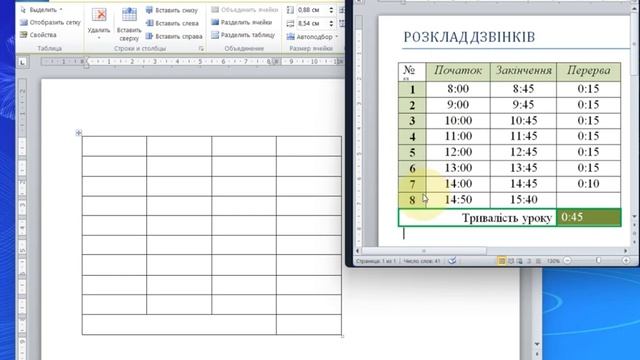The width and height of the screenshot is (640, 360).
Task: Click the Удалить (Delete) table icon
Action: pyautogui.click(x=99, y=16)
